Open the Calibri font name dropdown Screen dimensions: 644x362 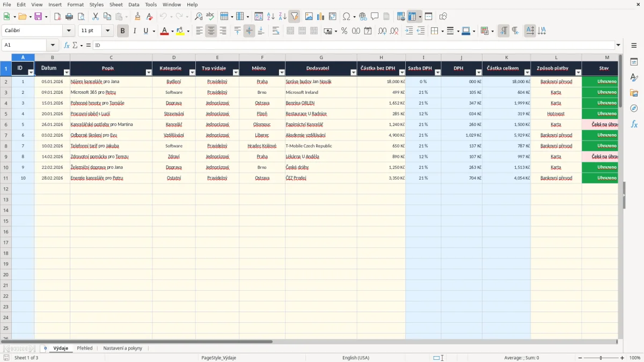[69, 31]
